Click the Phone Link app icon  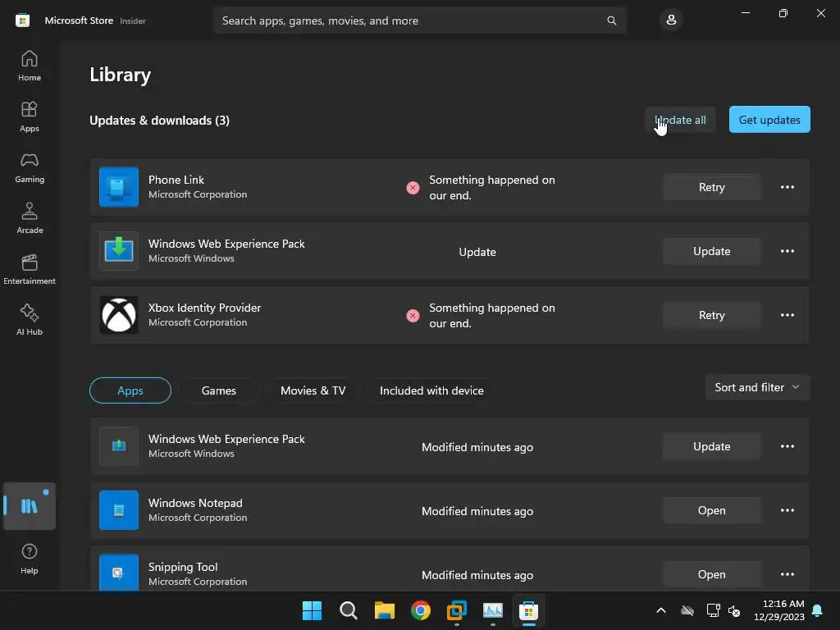[x=119, y=187]
